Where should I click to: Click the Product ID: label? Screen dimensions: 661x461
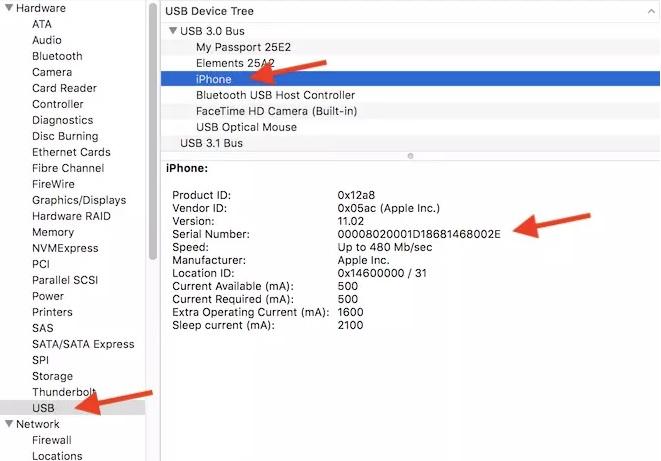(202, 195)
